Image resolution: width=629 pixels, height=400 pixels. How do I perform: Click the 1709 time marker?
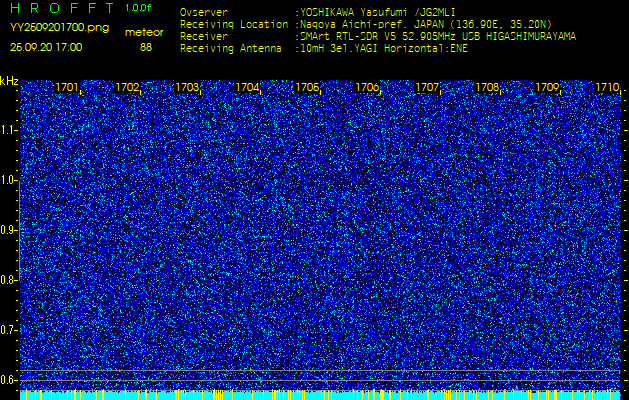point(547,87)
